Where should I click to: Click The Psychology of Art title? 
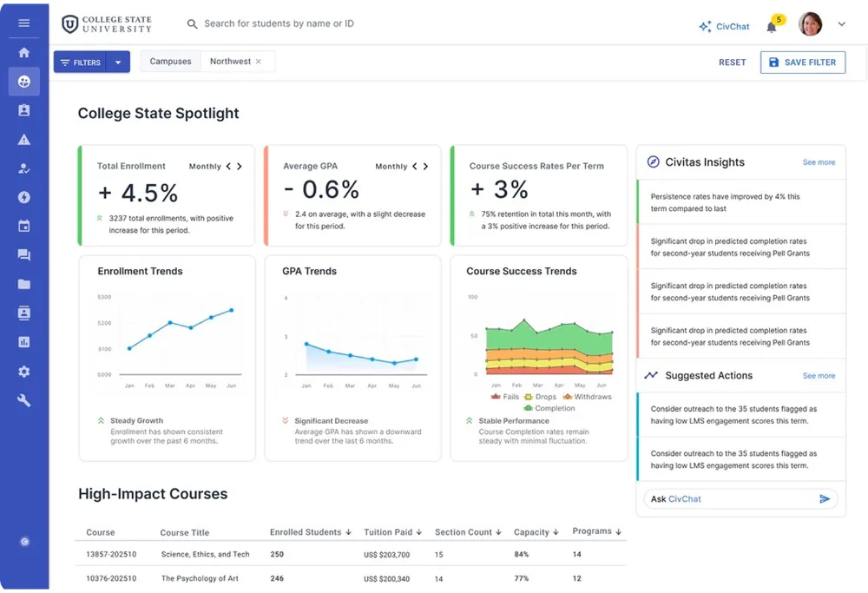pyautogui.click(x=200, y=578)
